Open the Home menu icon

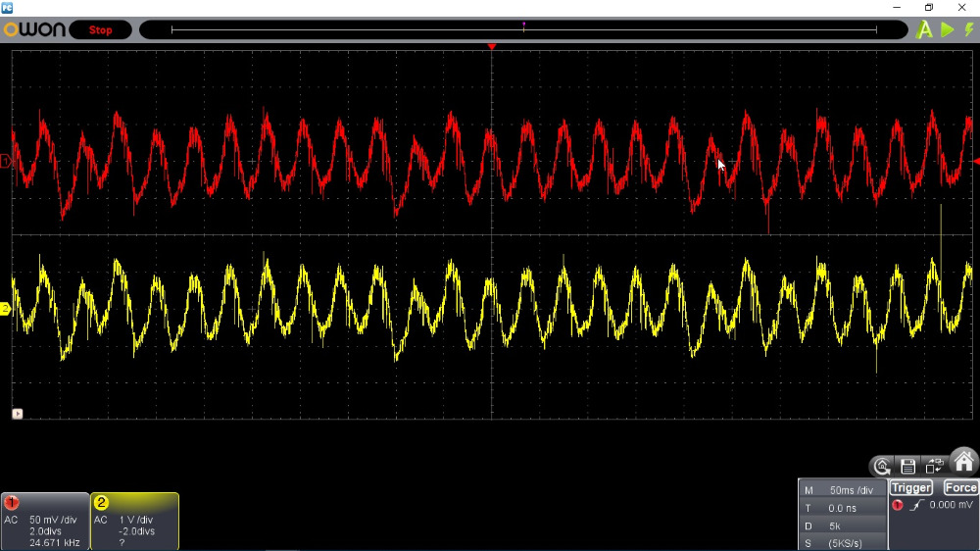[964, 462]
